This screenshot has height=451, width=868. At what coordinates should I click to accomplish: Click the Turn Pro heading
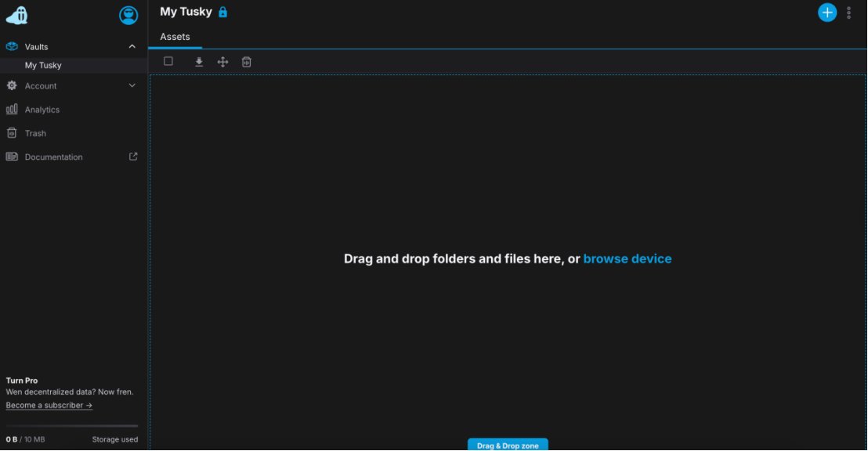tap(22, 381)
